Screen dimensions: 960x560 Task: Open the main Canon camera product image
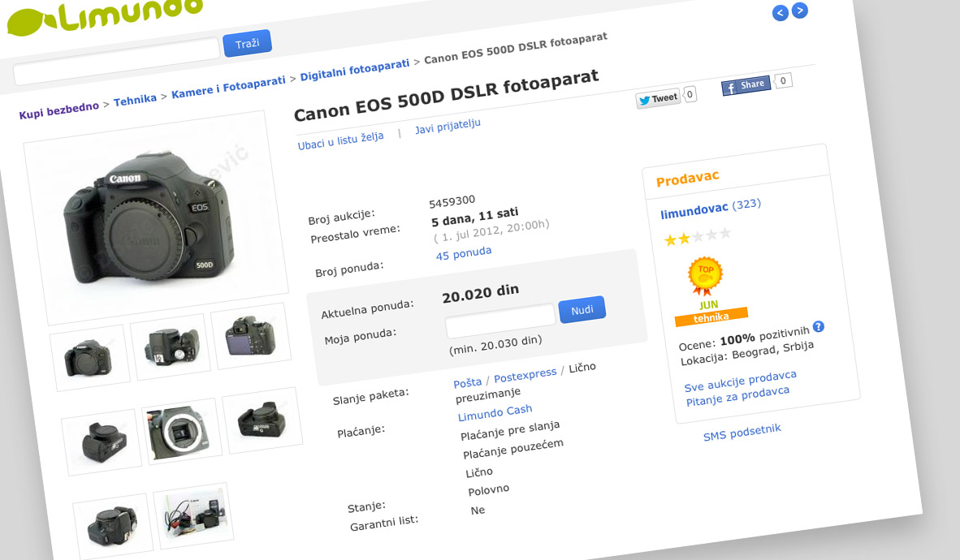click(155, 218)
